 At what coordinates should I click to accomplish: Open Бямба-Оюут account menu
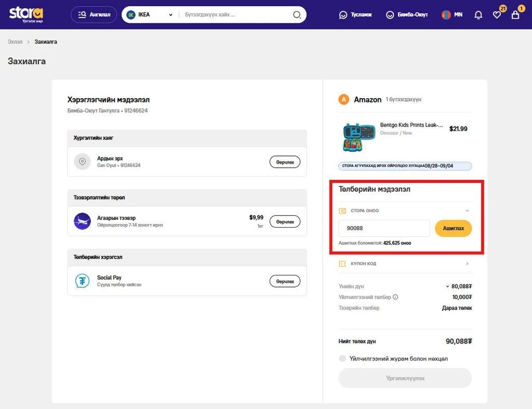click(407, 15)
